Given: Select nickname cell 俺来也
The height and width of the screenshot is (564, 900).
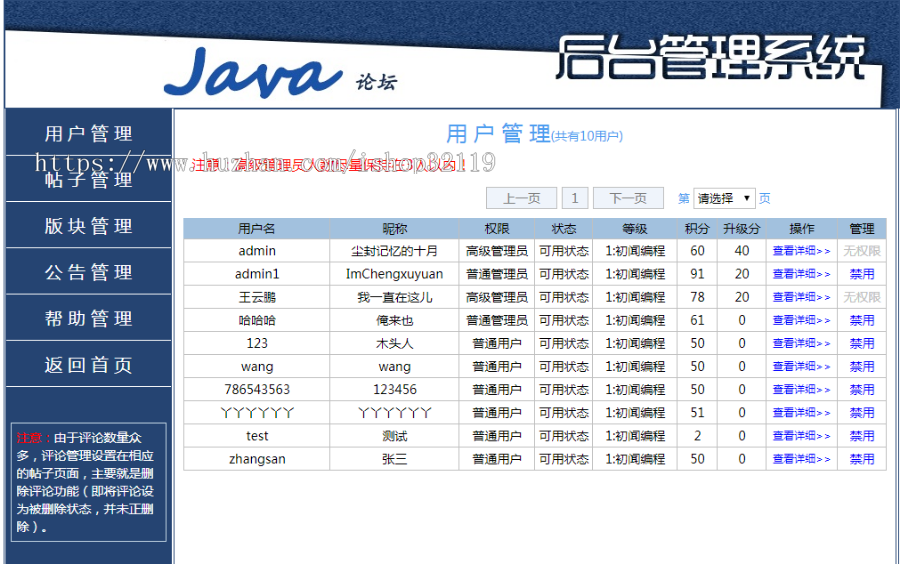Looking at the screenshot, I should click(394, 320).
